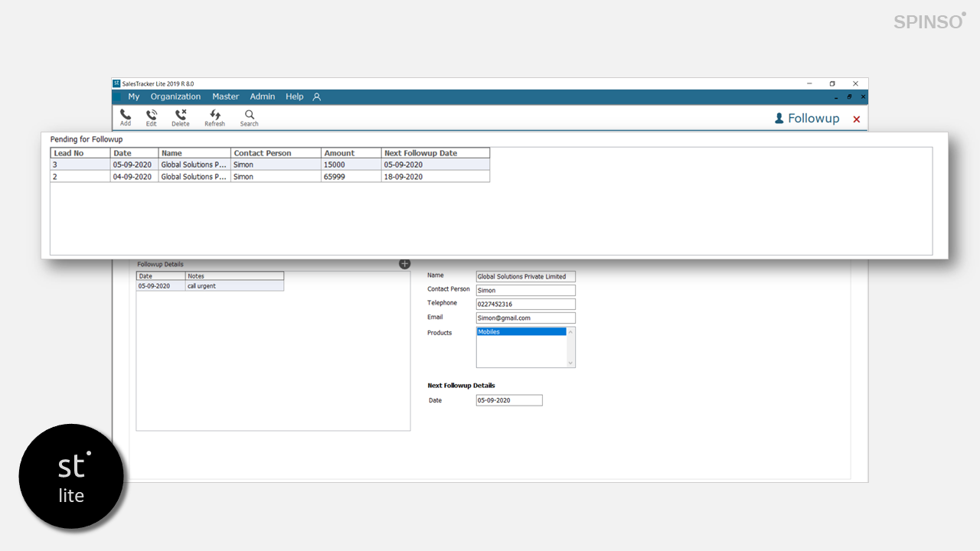Add followup detail with plus icon

405,264
